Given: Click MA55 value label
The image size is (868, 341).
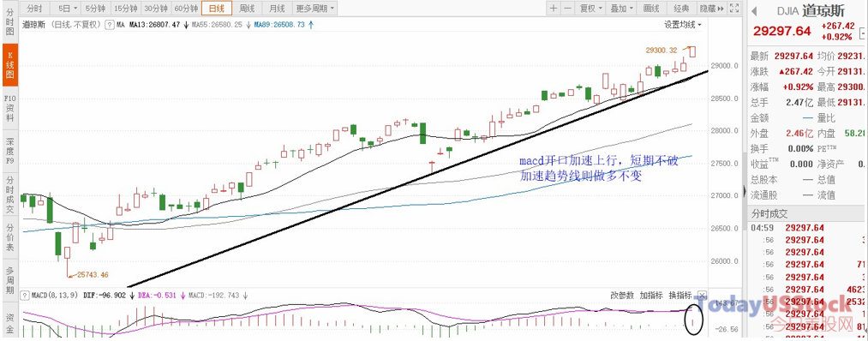Looking at the screenshot, I should click(217, 25).
